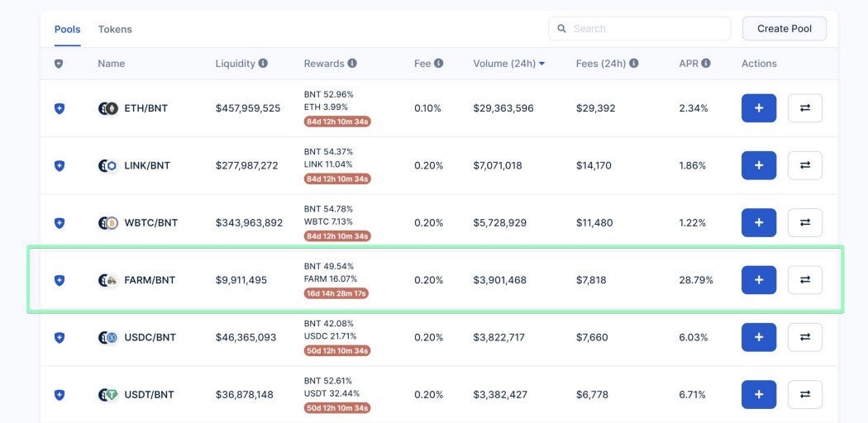
Task: Switch to the Tokens tab
Action: 115,29
